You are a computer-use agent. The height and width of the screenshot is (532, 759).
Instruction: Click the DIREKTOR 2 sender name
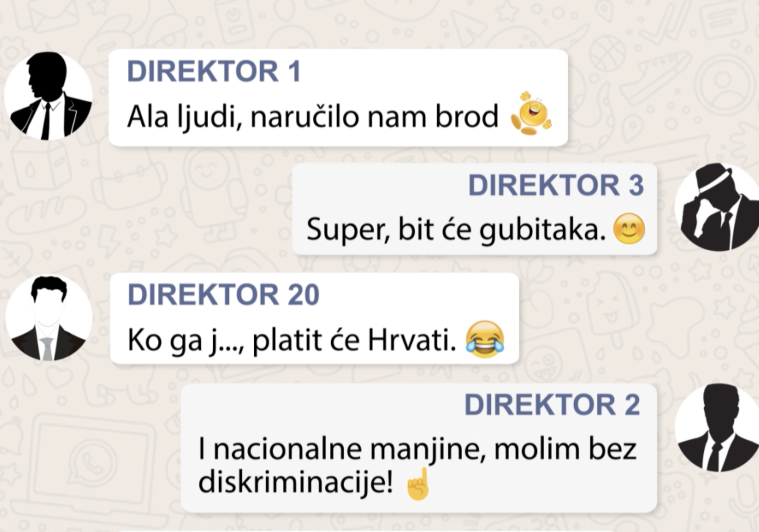tap(552, 405)
